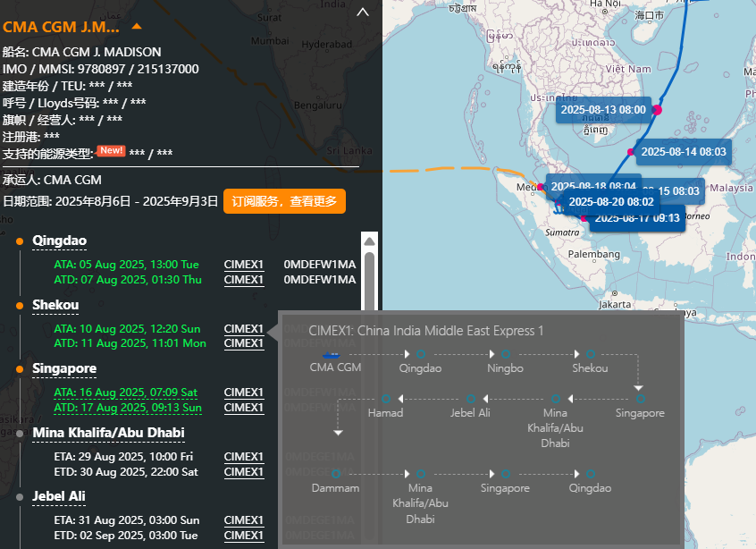Image resolution: width=756 pixels, height=549 pixels.
Task: Click the IMO / MMSI number line
Action: pos(100,69)
